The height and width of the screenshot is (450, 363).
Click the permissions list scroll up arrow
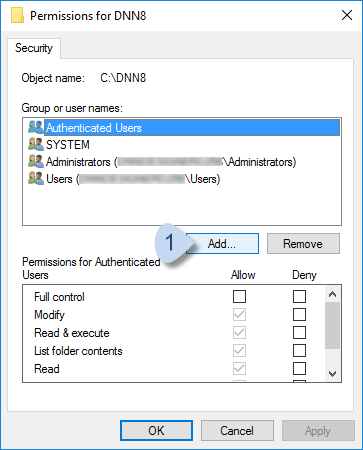click(x=332, y=294)
